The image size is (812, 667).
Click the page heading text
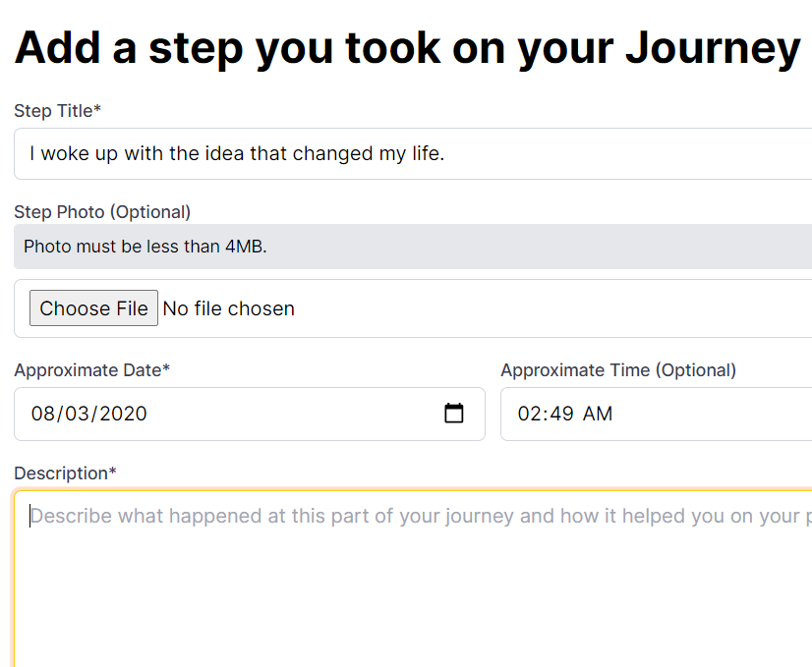tap(406, 47)
